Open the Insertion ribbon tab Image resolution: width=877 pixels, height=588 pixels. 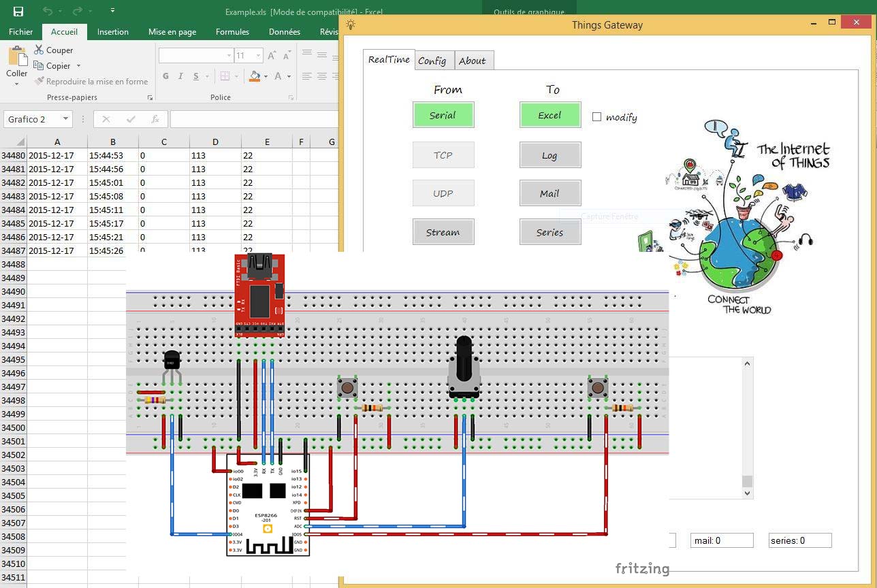click(112, 31)
